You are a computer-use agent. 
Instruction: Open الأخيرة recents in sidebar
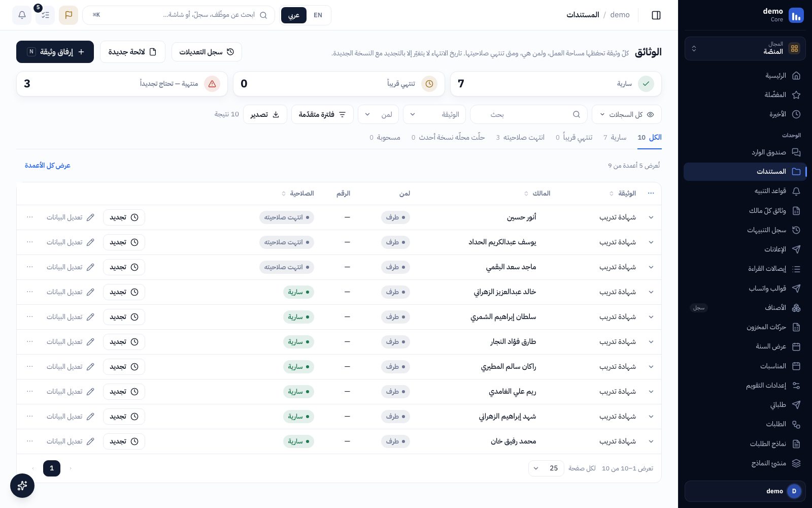(745, 114)
